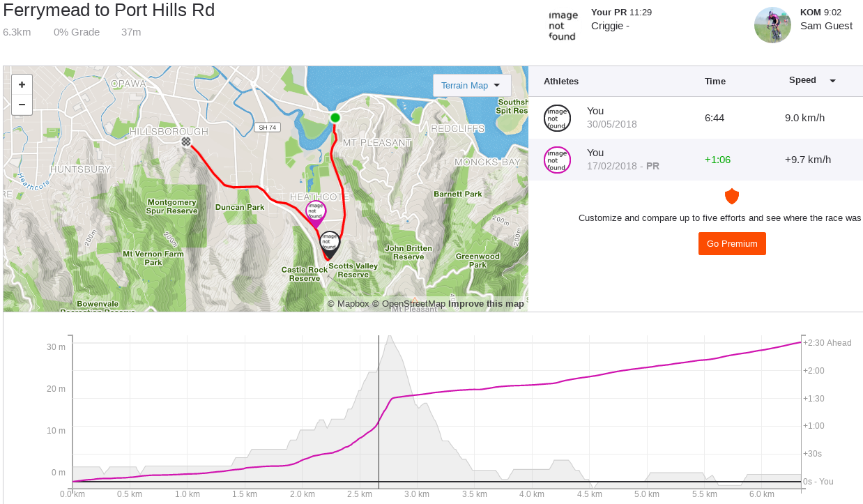Image resolution: width=863 pixels, height=504 pixels.
Task: Open the Terrain Map dropdown
Action: click(471, 85)
